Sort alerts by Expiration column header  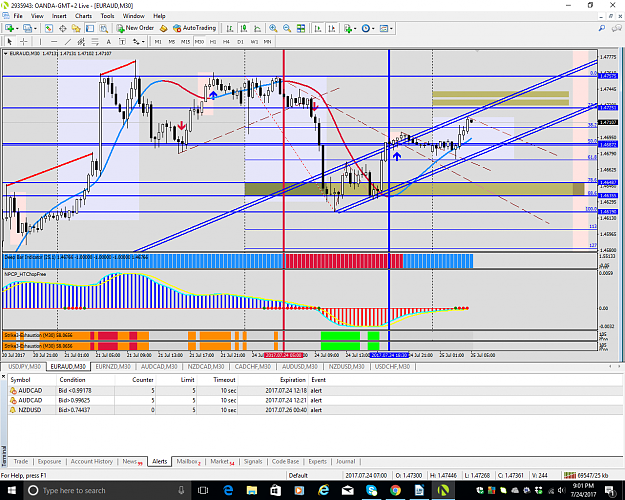coord(293,380)
